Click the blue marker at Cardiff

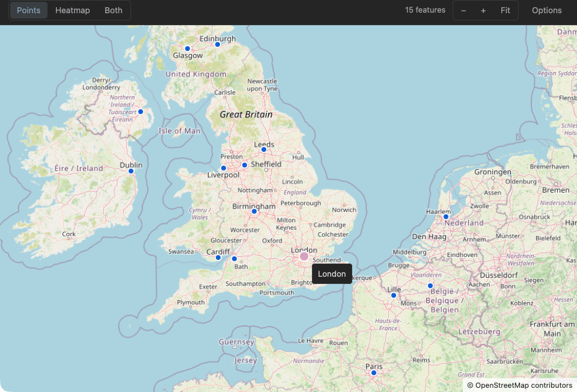(218, 258)
